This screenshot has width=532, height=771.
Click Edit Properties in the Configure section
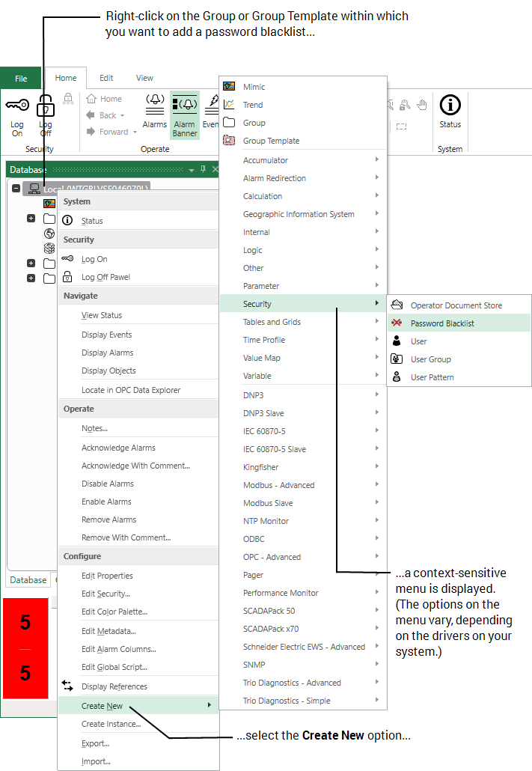(138, 576)
